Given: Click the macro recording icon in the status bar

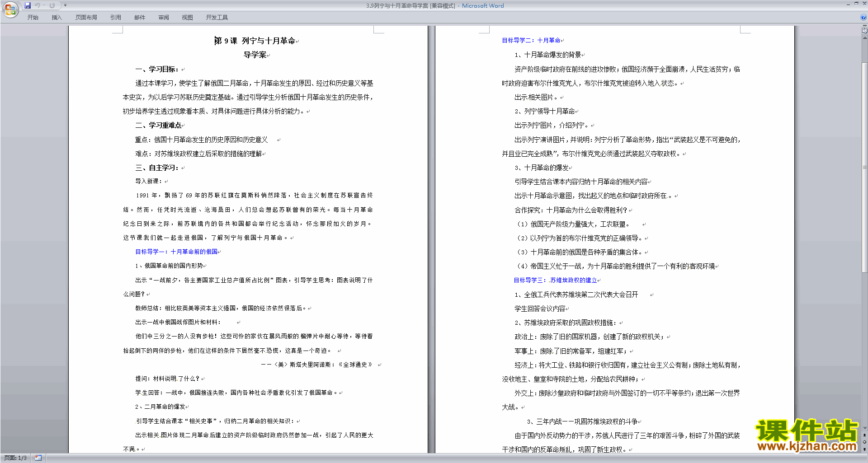Looking at the screenshot, I should [38, 458].
